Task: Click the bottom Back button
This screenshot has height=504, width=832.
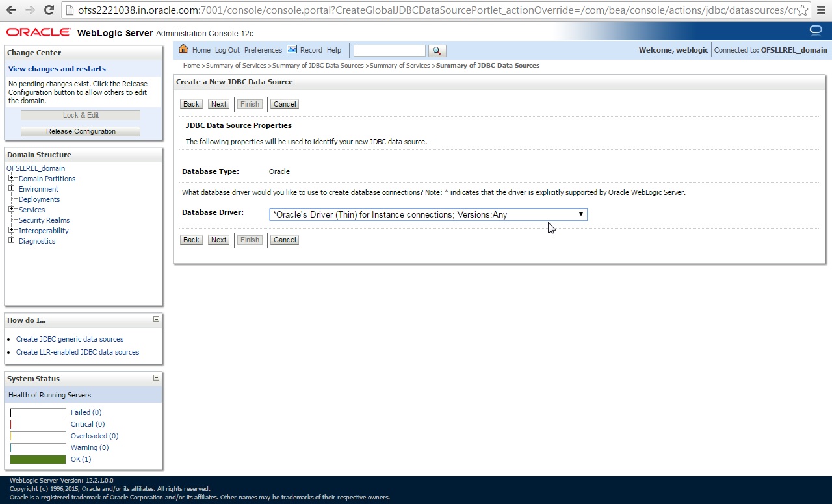Action: [191, 240]
